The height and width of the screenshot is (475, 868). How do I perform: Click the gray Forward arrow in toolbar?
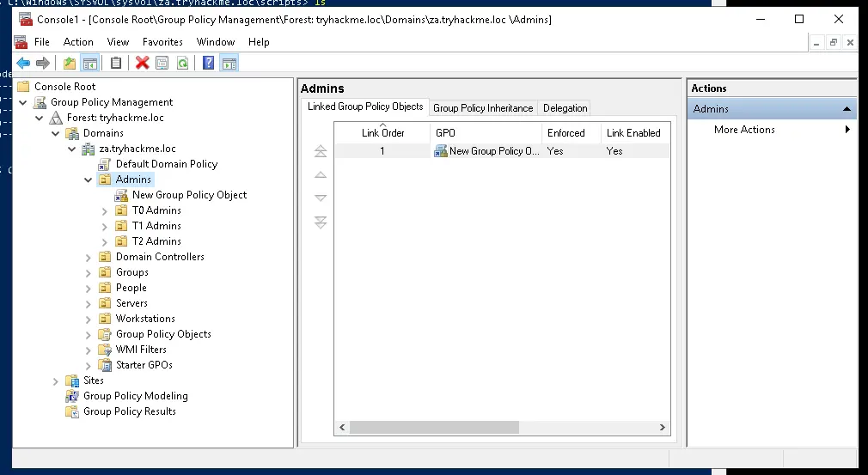43,63
